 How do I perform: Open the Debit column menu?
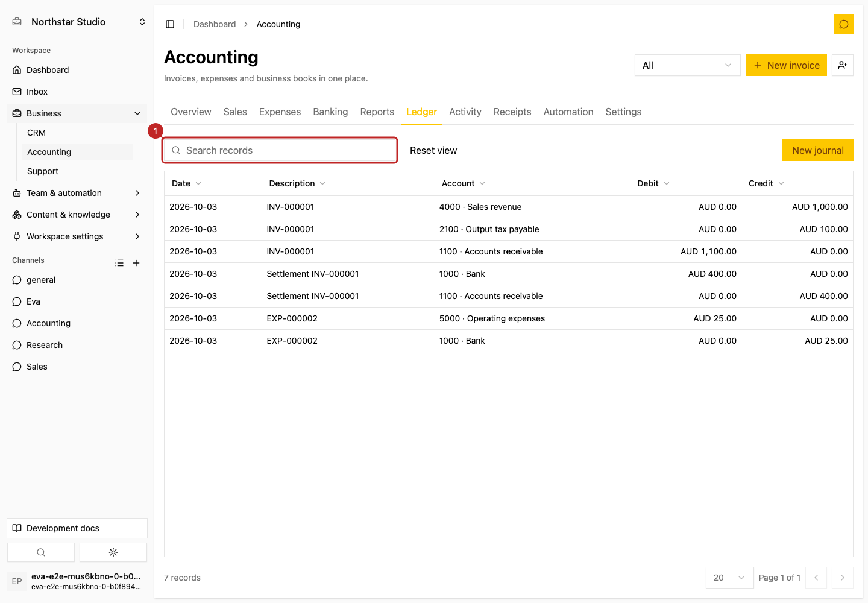click(x=653, y=183)
